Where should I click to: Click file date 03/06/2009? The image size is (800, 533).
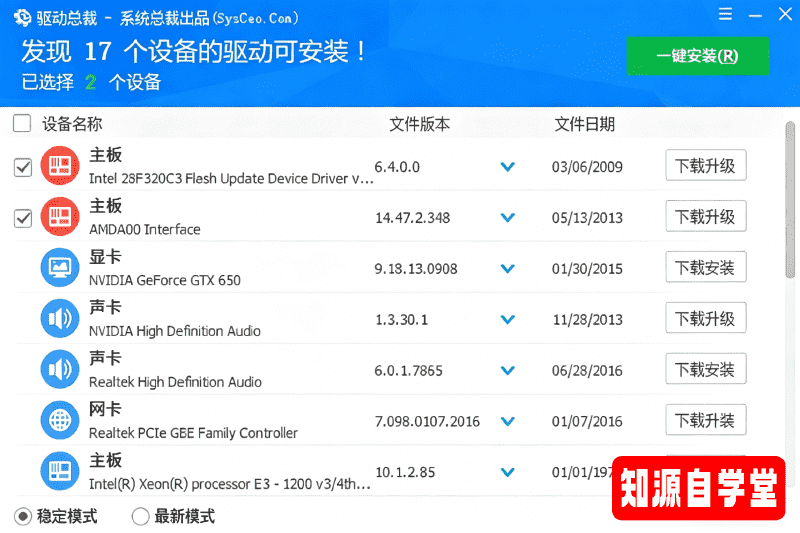(587, 167)
